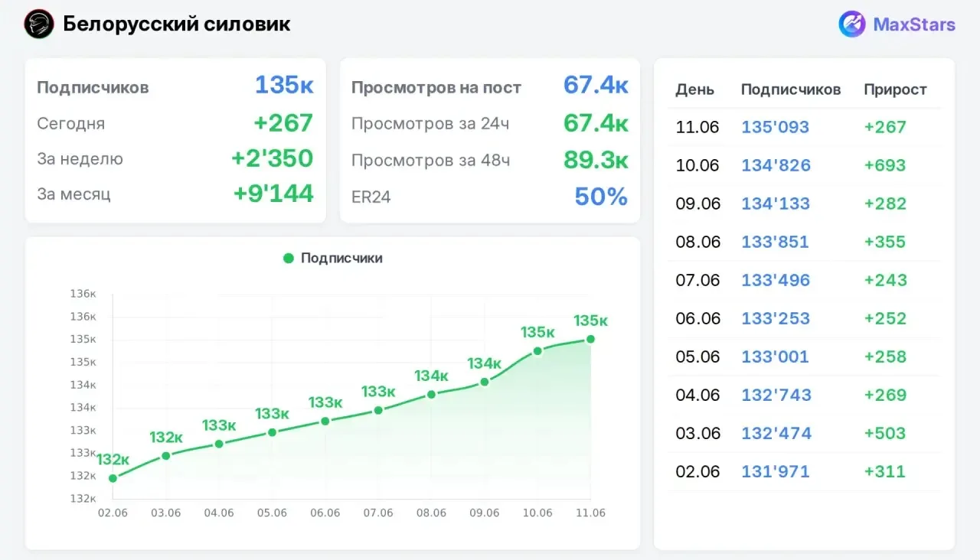The height and width of the screenshot is (560, 980).
Task: Click the 133'851 subscriber count
Action: 775,242
